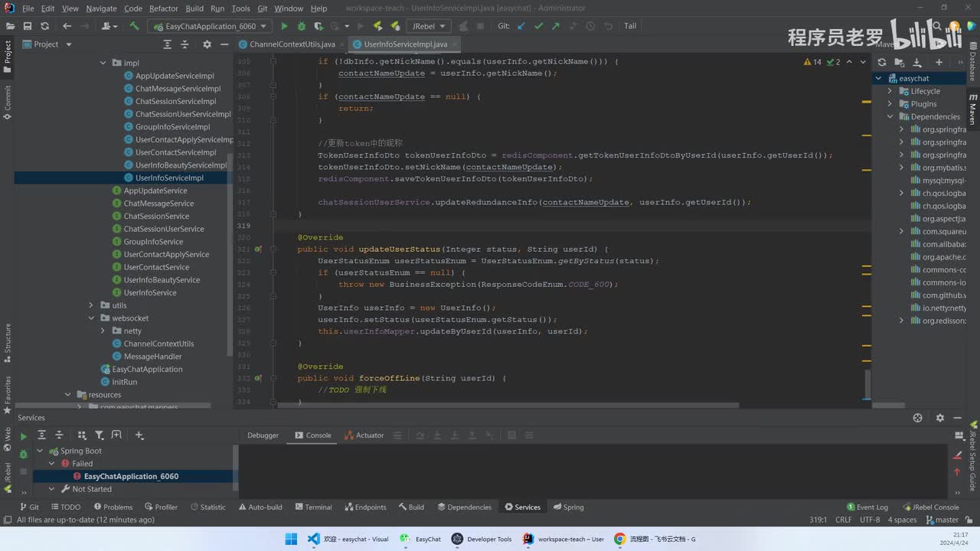Reload all Maven projects icon
Screen dimensions: 980x551
(x=882, y=62)
